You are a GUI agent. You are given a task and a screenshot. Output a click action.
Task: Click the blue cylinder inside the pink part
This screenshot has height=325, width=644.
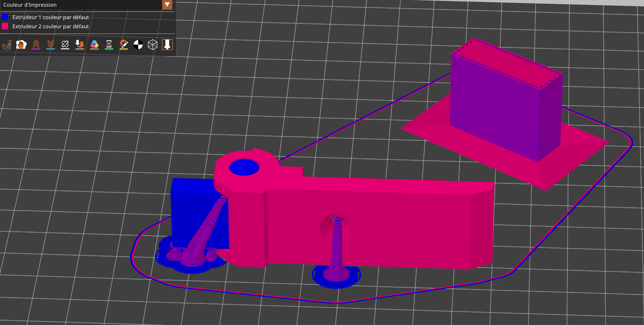(244, 168)
